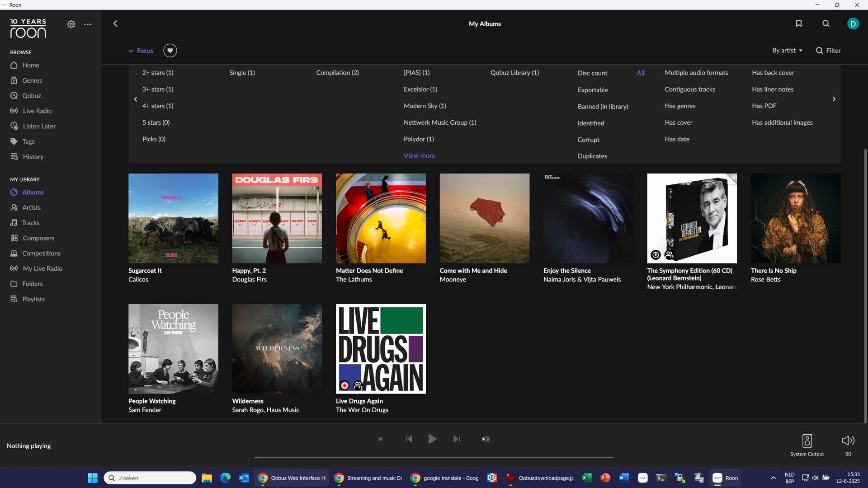Open volume control speaker icon
Viewport: 868px width, 488px height.
848,441
